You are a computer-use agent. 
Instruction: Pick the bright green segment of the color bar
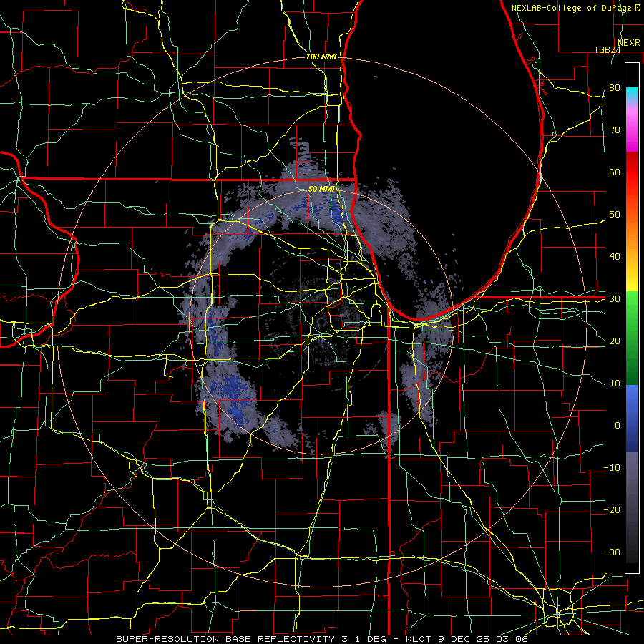tap(632, 304)
